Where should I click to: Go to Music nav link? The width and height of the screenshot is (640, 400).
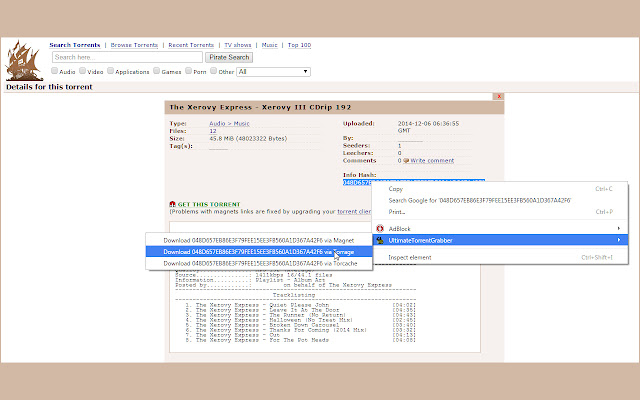pos(269,45)
